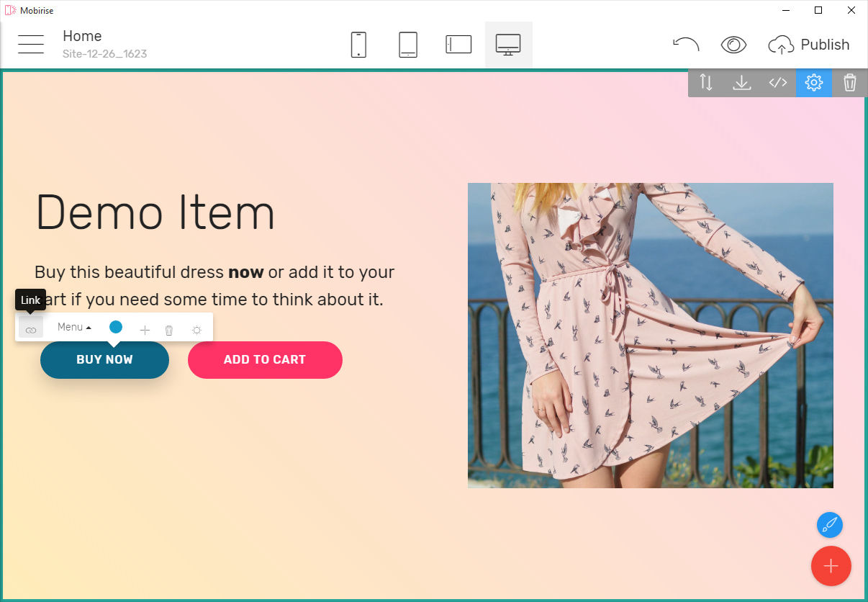Click the link icon in the text toolbar

[x=30, y=328]
